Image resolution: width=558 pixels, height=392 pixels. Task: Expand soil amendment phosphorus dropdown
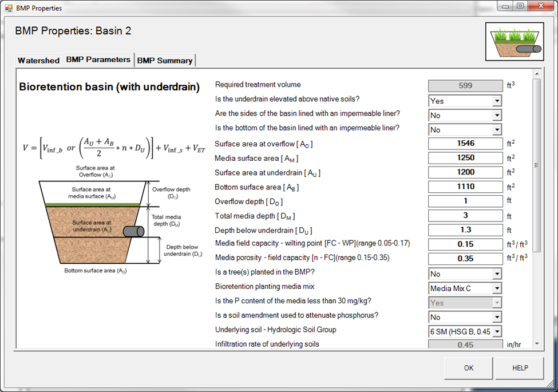497,317
